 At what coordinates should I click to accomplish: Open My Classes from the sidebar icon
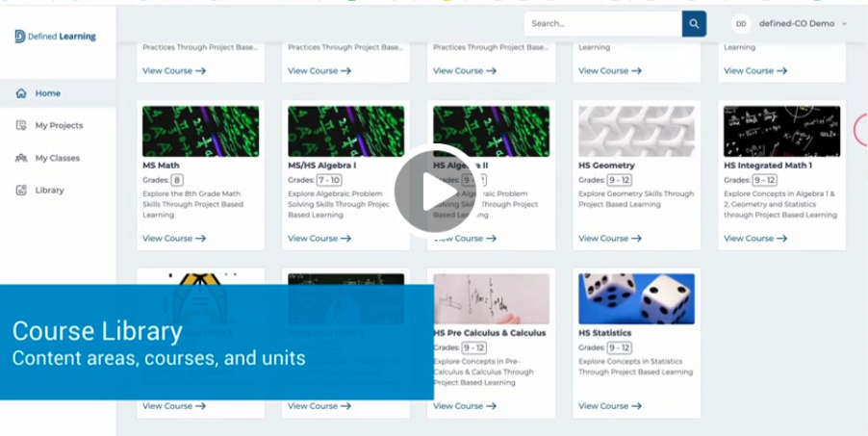21,158
